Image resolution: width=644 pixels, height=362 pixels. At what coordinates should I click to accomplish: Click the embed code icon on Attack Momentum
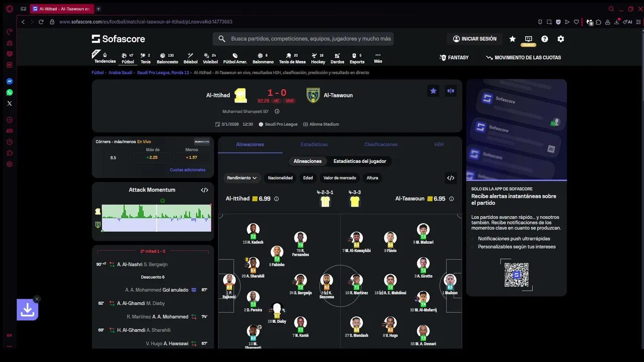204,190
